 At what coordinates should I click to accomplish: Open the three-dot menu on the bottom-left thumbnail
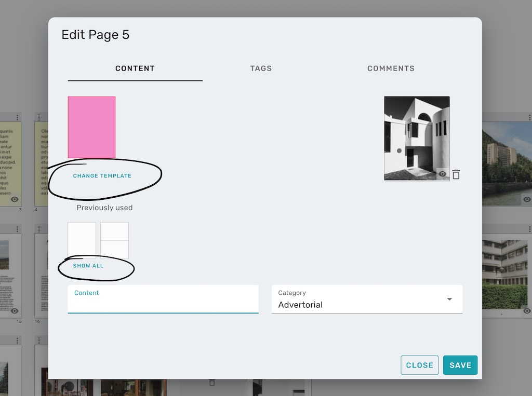coord(17,340)
